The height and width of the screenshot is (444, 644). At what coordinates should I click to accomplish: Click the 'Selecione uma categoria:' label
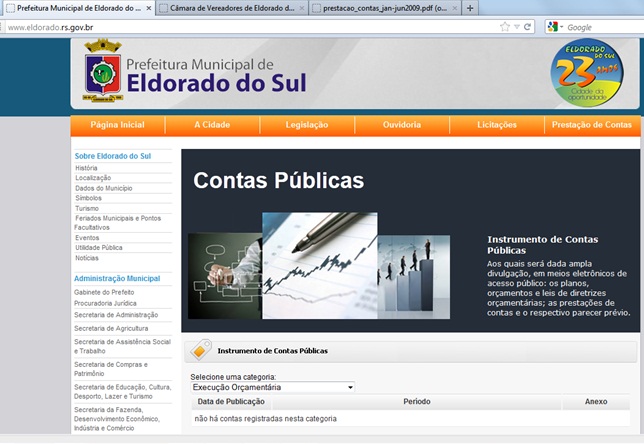click(233, 377)
